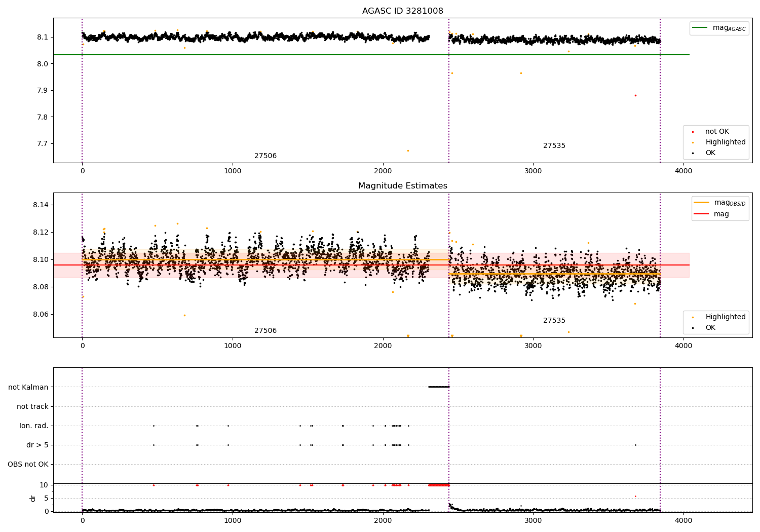Click the orange line swatch beside mag OBSID
The width and height of the screenshot is (760, 532).
701,203
